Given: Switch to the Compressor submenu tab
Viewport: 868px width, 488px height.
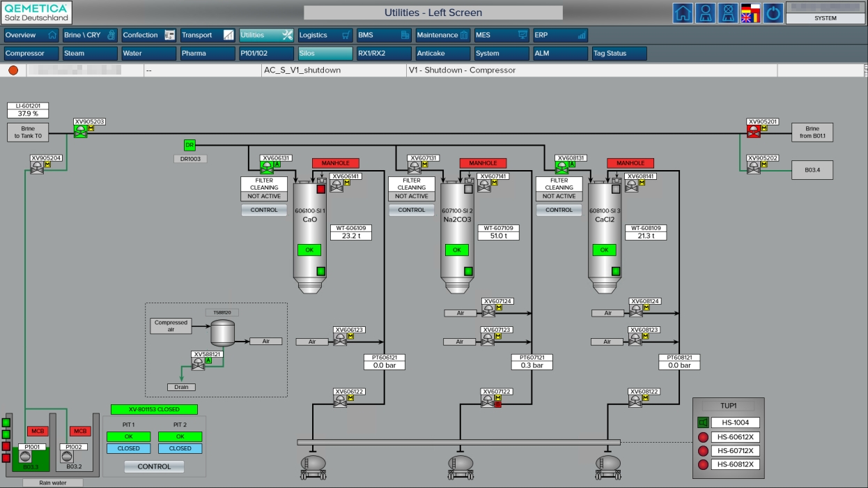Looking at the screenshot, I should [x=31, y=53].
